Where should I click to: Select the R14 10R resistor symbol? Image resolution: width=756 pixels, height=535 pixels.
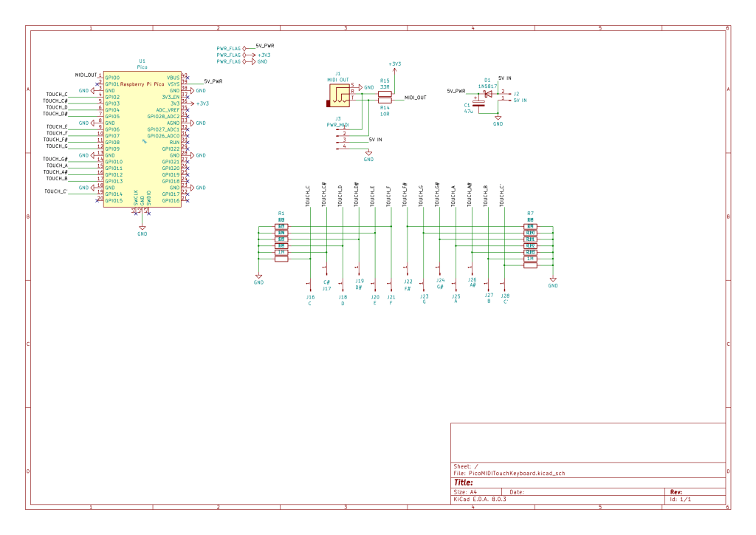point(385,100)
